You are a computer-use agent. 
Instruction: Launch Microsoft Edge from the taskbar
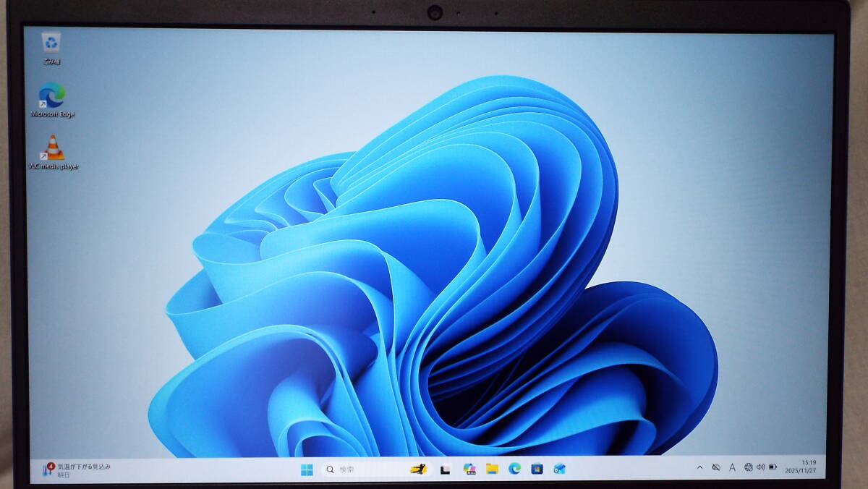click(514, 469)
